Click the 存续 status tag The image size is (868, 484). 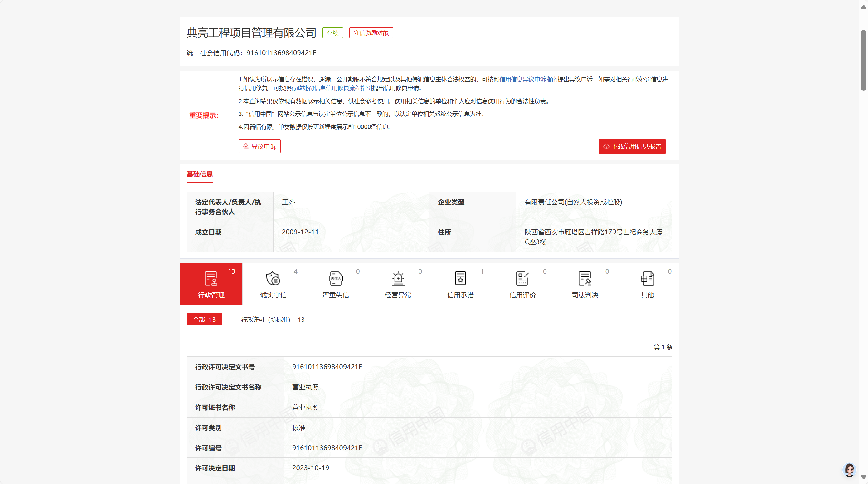click(x=332, y=33)
